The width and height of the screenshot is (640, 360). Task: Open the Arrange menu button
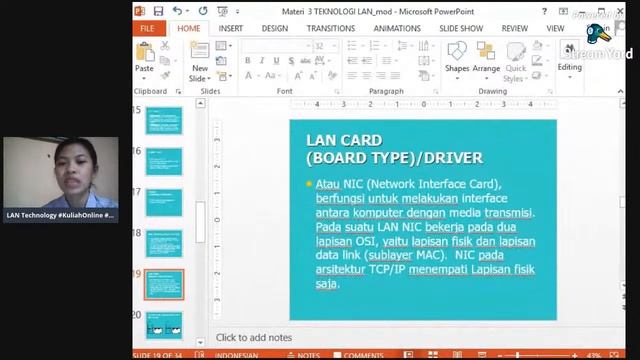click(x=486, y=61)
